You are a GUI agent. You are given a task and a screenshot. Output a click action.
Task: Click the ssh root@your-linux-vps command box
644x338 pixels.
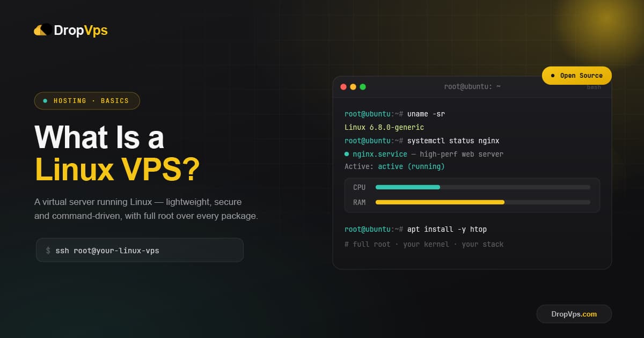(140, 250)
